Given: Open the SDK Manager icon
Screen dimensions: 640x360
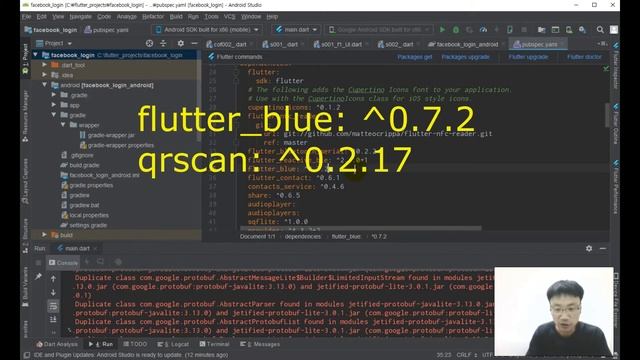Looking at the screenshot, I should point(582,30).
